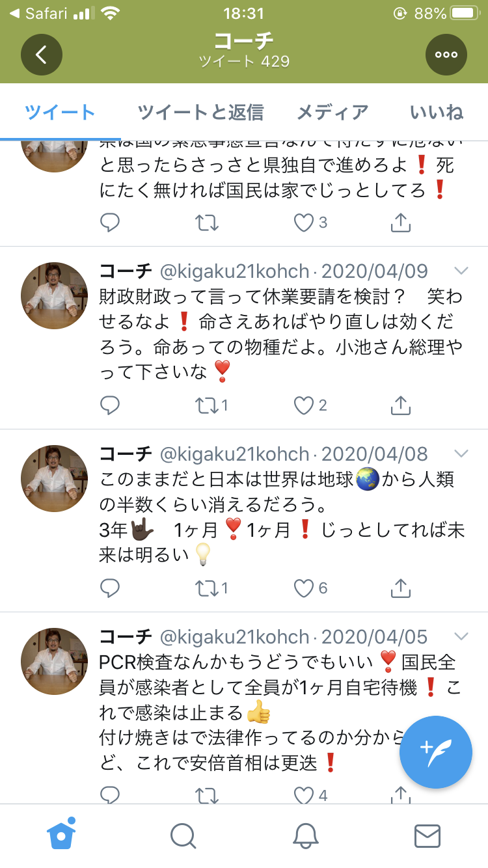Switch to the ツイートと返信 tab
The height and width of the screenshot is (868, 488).
tap(200, 112)
